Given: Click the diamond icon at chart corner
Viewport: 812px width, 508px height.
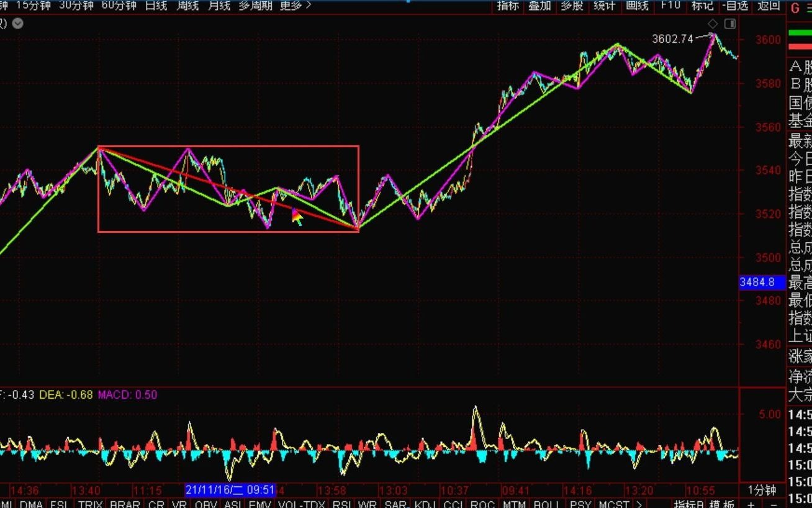Looking at the screenshot, I should point(713,24).
